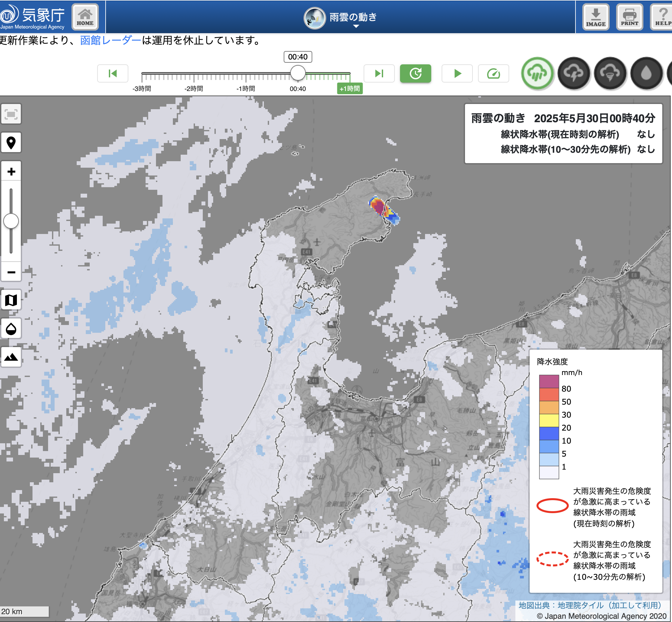Click the full-screen frame icon
The image size is (672, 622).
coord(11,114)
